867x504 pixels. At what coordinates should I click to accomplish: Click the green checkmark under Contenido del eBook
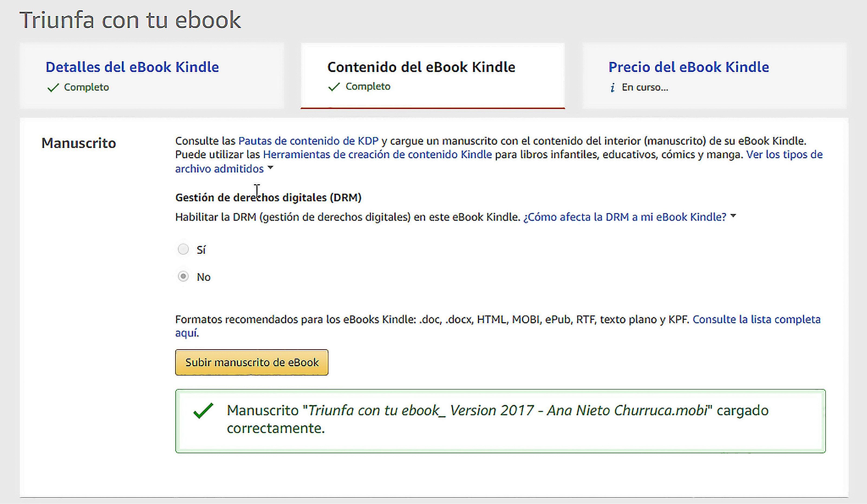tap(334, 87)
